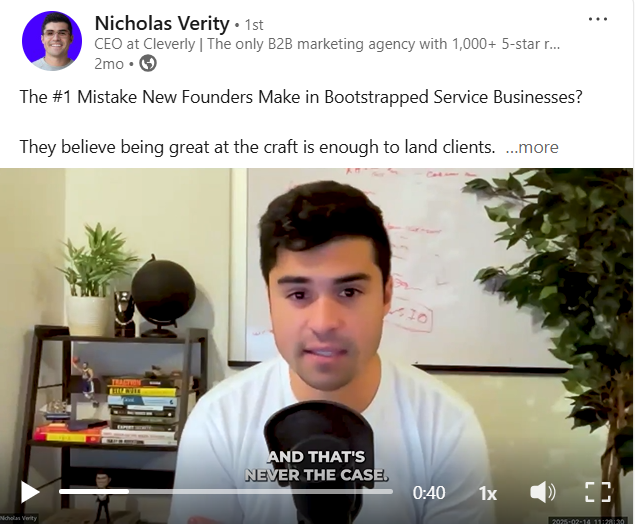Enter fullscreen mode for the video

pos(598,492)
